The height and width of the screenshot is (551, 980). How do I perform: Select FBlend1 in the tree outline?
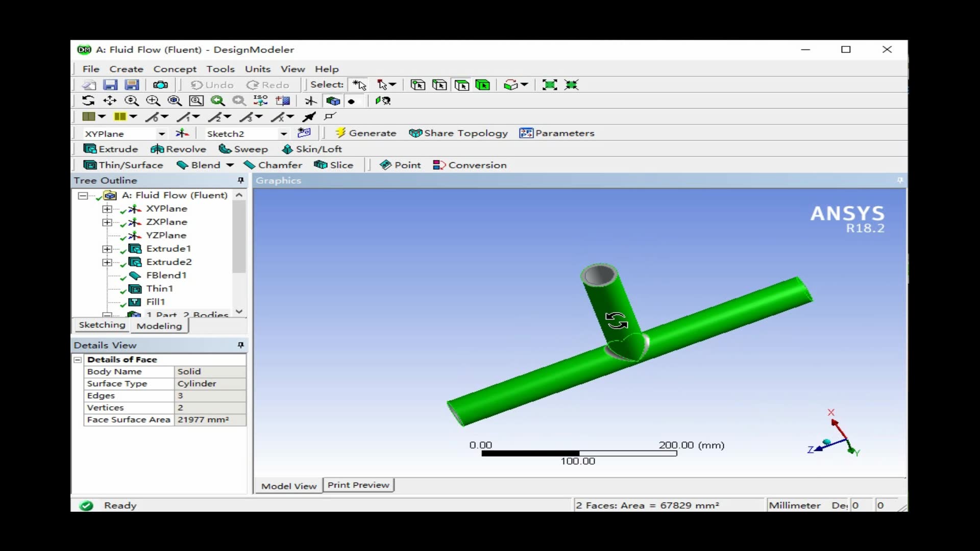click(166, 275)
